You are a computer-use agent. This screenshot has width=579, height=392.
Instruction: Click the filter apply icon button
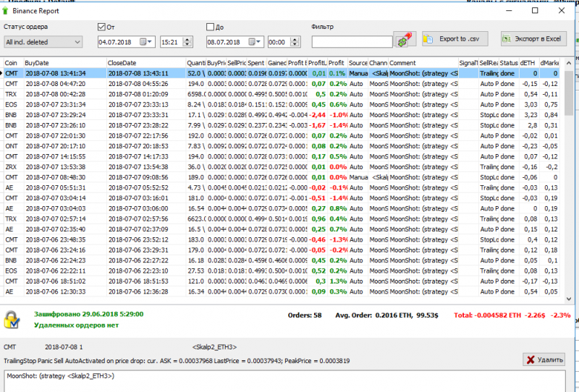point(405,39)
